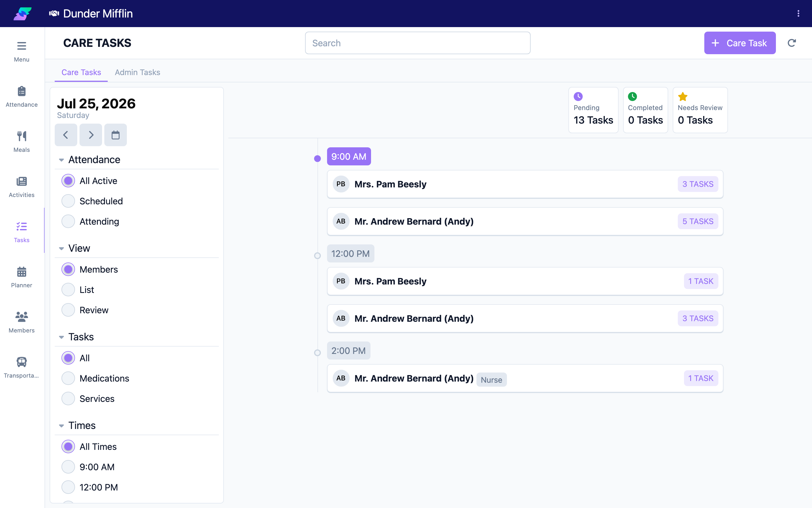
Task: Go to the previous day
Action: pyautogui.click(x=66, y=135)
